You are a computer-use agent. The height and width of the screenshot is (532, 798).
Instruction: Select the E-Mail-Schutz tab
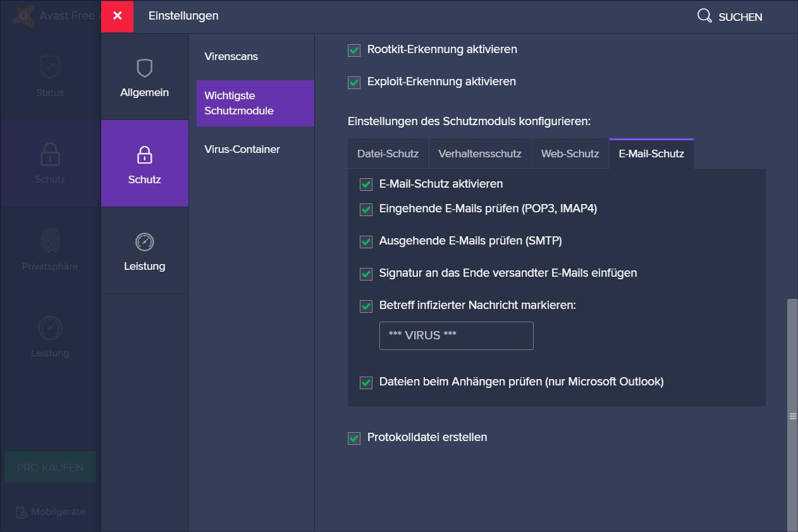[651, 154]
